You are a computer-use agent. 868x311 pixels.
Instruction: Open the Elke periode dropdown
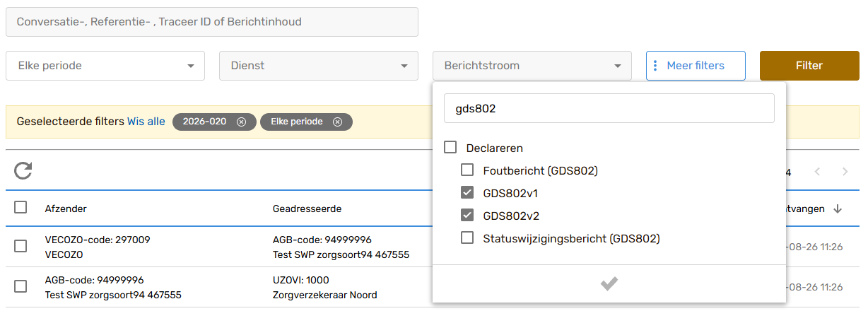pyautogui.click(x=105, y=66)
